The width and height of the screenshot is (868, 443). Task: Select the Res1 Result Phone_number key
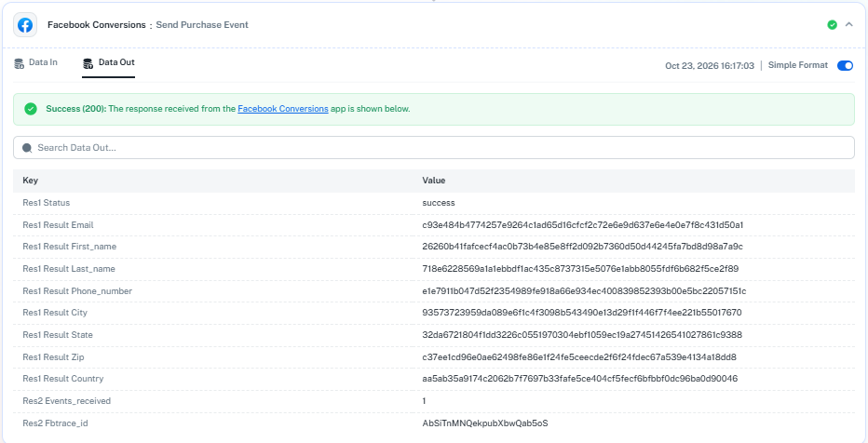77,291
